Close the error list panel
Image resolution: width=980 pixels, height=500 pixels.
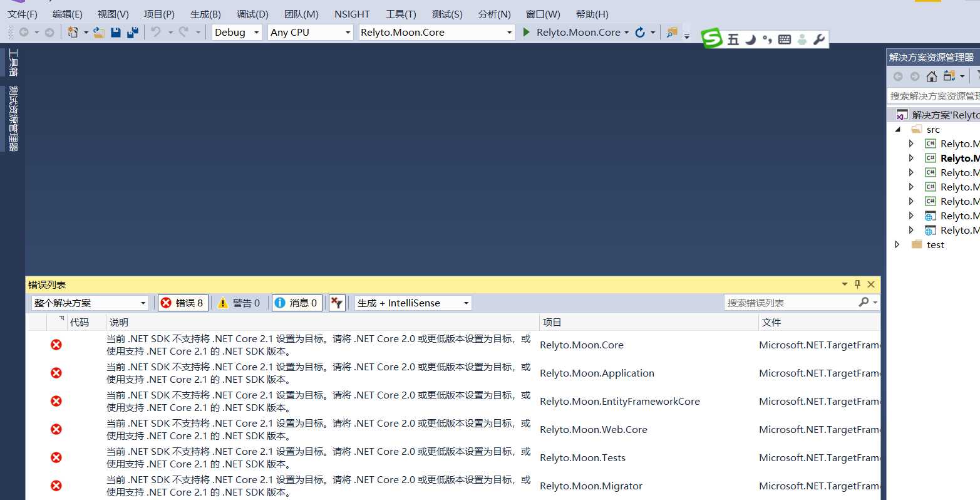click(871, 284)
